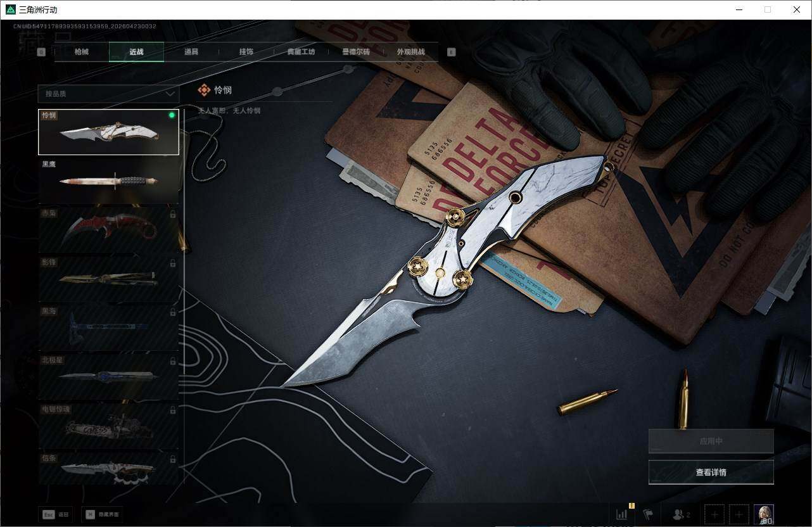Click the Esc 返回 button
The height and width of the screenshot is (527, 812).
56,514
